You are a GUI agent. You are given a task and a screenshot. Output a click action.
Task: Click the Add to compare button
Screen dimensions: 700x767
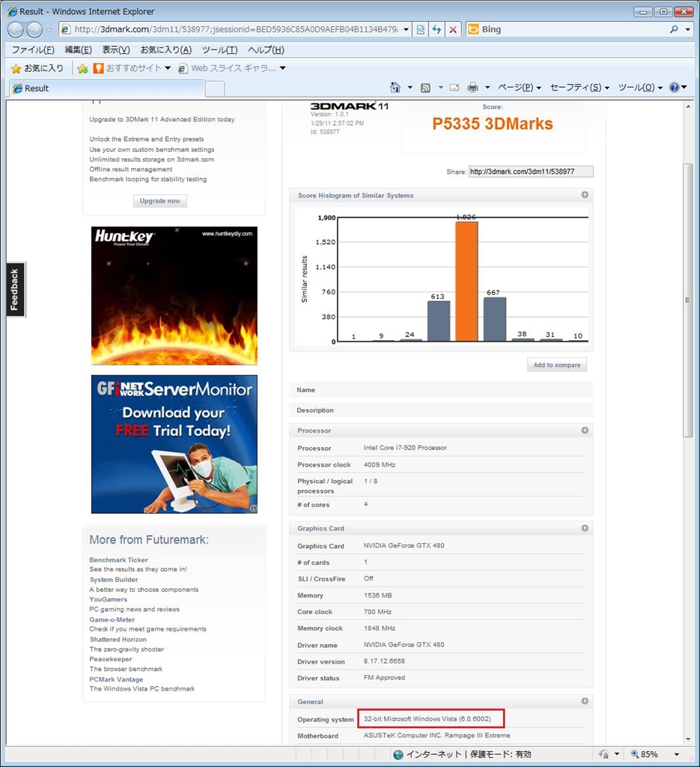[x=556, y=365]
